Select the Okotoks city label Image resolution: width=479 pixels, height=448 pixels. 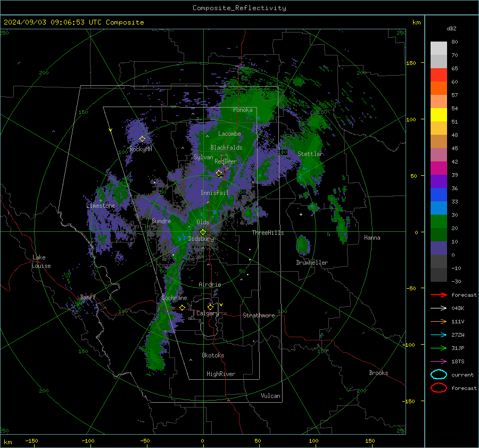213,355
